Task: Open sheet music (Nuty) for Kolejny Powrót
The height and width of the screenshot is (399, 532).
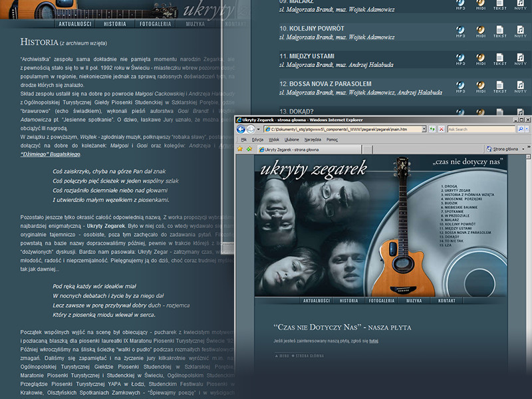Action: pos(520,31)
